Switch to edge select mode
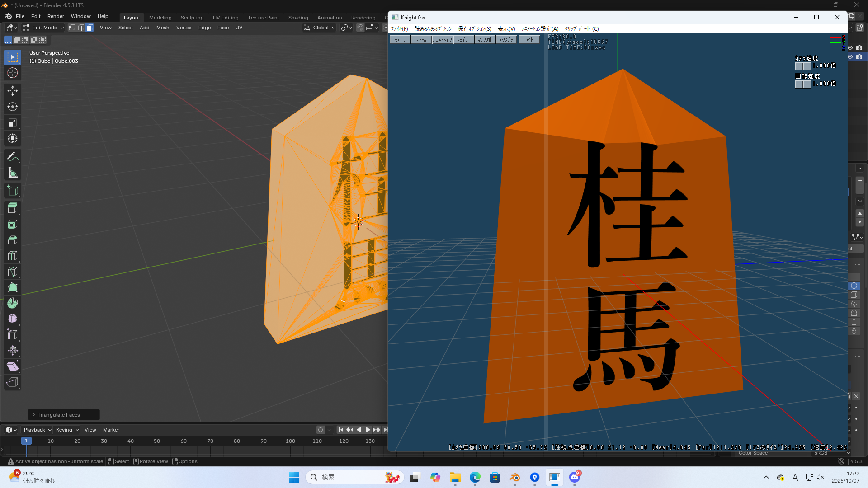This screenshot has height=488, width=868. (81, 28)
